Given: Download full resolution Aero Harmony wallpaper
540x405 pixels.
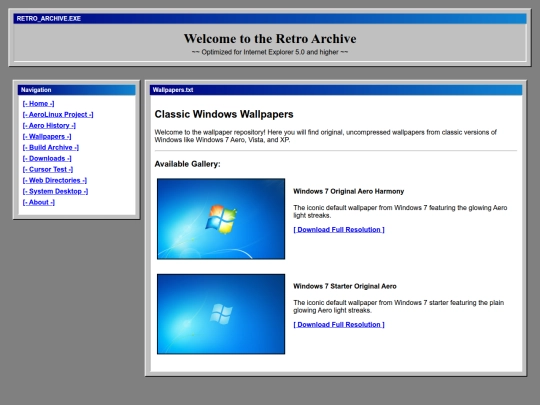Looking at the screenshot, I should (339, 230).
